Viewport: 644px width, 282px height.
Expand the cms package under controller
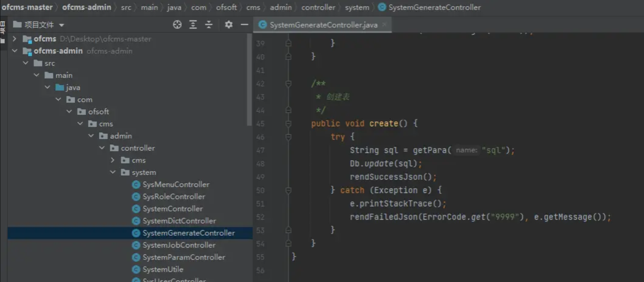(x=113, y=160)
